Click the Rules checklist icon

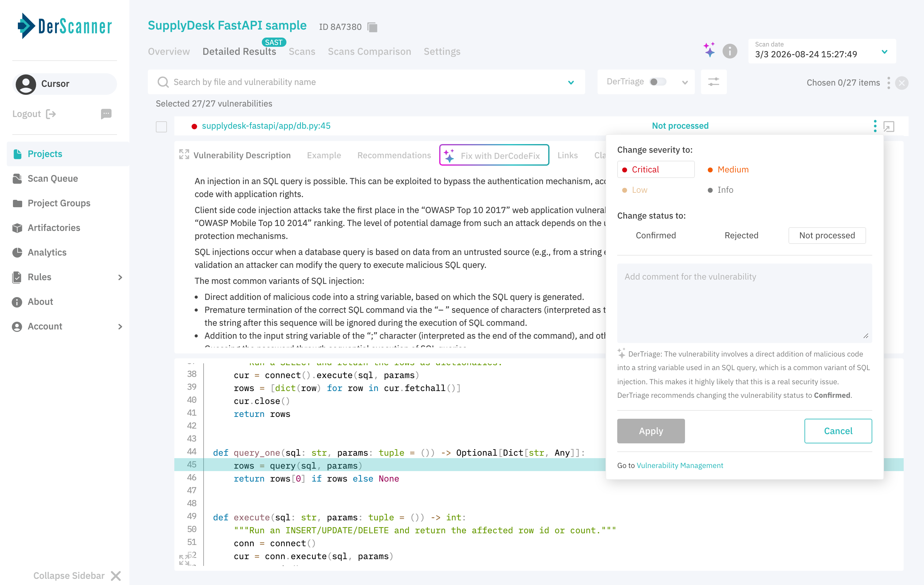point(17,277)
